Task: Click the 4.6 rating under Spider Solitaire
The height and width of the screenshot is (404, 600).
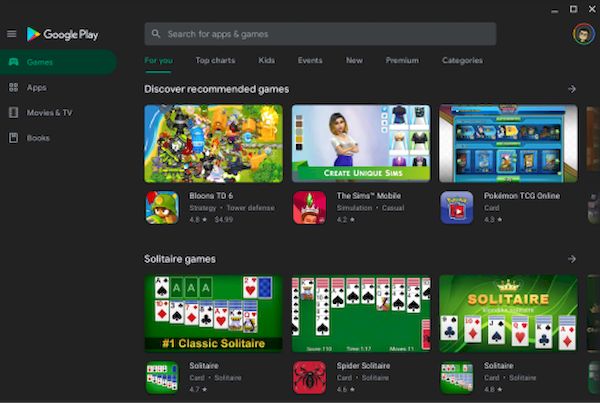Action: [346, 389]
